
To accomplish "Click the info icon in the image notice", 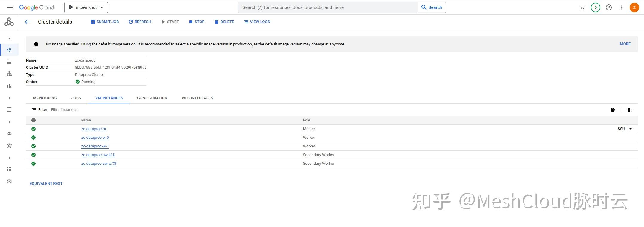I will click(x=36, y=44).
